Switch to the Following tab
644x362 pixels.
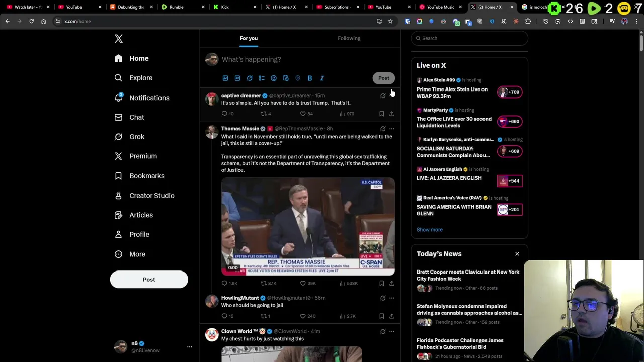click(349, 38)
